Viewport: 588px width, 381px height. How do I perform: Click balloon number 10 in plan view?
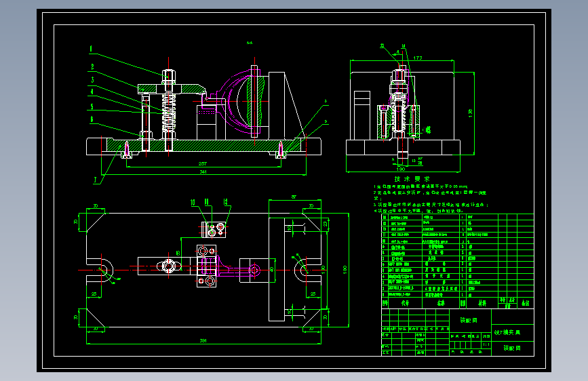pyautogui.click(x=193, y=203)
